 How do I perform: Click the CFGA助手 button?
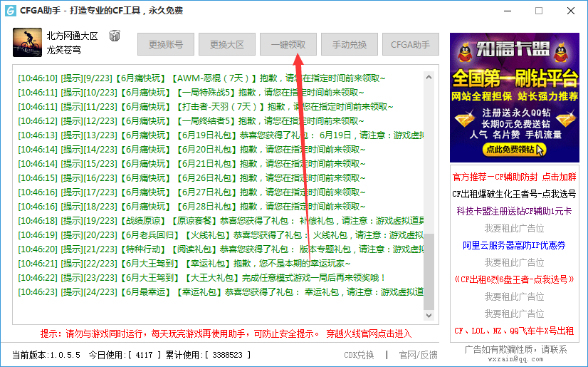click(x=410, y=45)
